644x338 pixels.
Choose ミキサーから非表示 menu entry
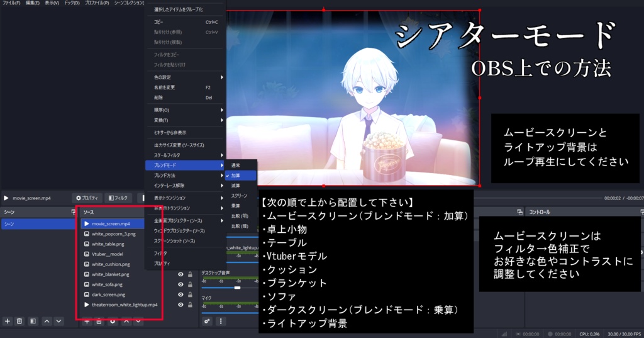186,133
